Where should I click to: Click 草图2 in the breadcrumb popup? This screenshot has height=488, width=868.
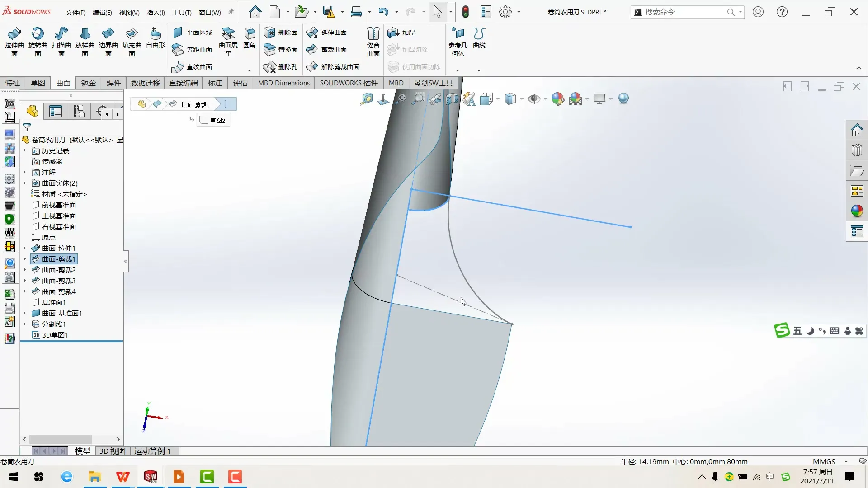coord(216,120)
